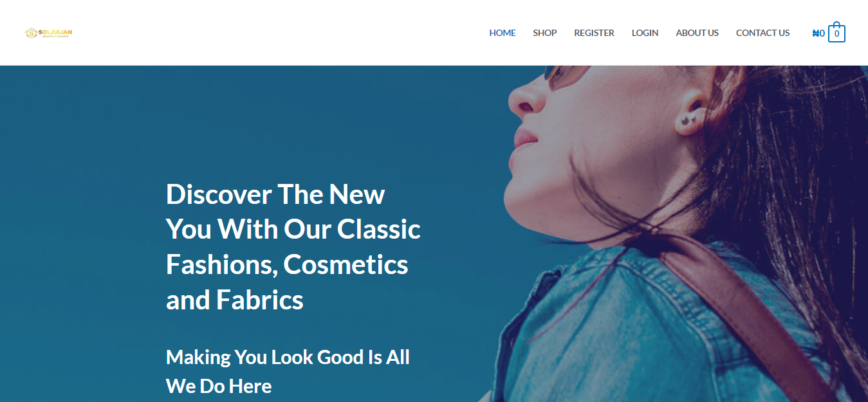Click the Soljulian logo in the header
The height and width of the screenshot is (402, 868).
[x=49, y=33]
